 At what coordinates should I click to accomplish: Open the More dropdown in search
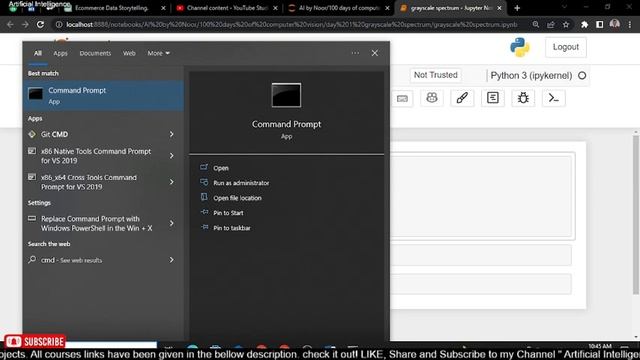(x=158, y=53)
